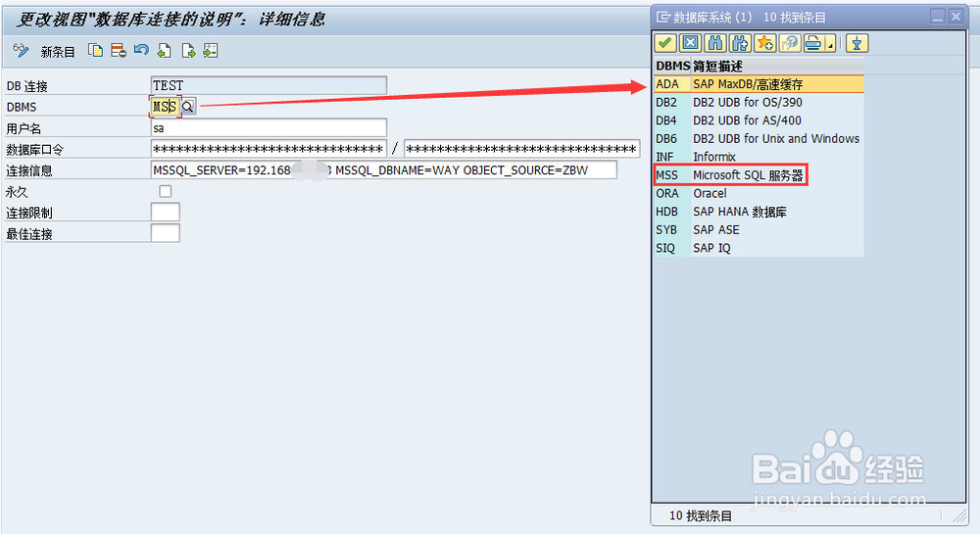The image size is (980, 534).
Task: Select the HDB SAP HANA row
Action: (x=759, y=212)
